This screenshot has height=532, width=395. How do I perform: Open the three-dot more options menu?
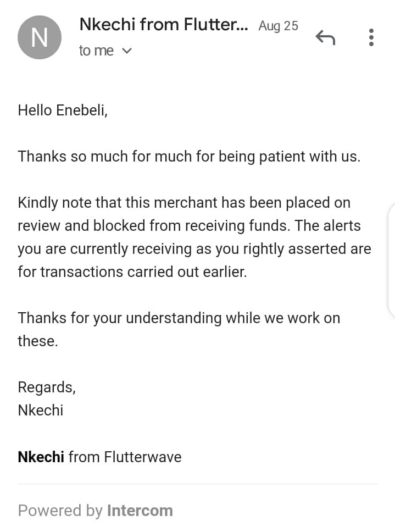click(371, 37)
